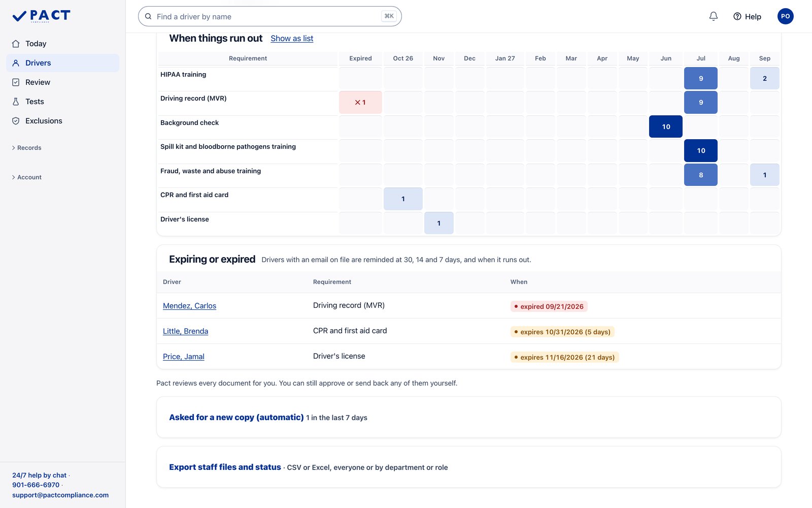Click the Driver column header
Viewport: 812px width, 508px height.
172,282
